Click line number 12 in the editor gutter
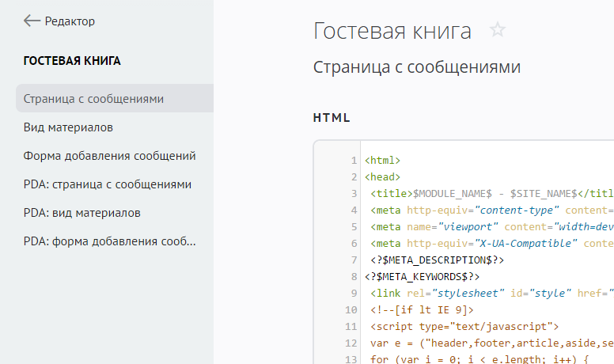The width and height of the screenshot is (614, 364). pyautogui.click(x=351, y=343)
